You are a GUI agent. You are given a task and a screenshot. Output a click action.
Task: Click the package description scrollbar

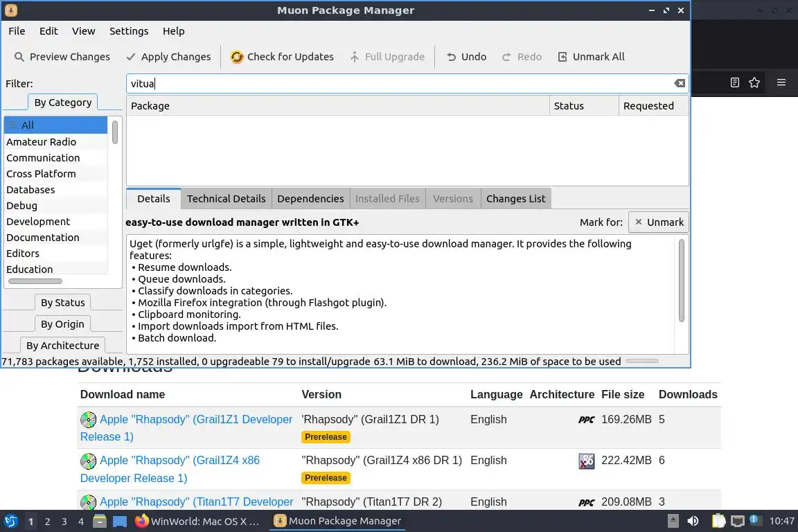point(682,280)
